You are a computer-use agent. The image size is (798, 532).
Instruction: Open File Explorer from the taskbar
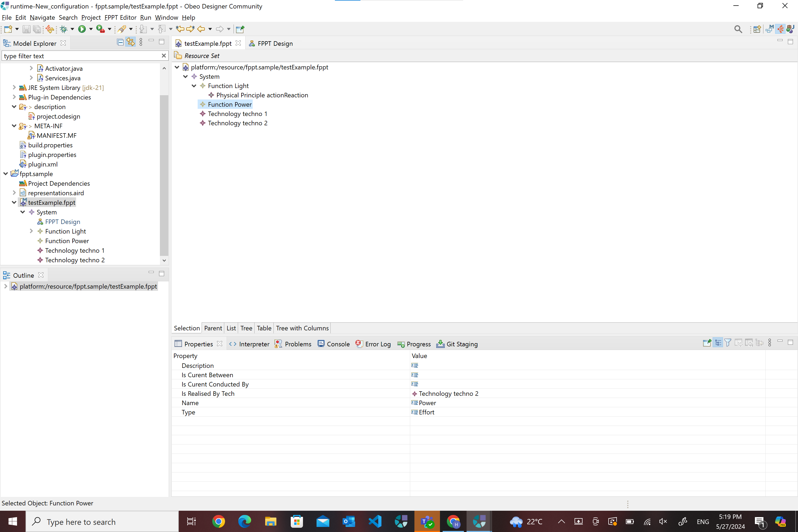click(271, 521)
